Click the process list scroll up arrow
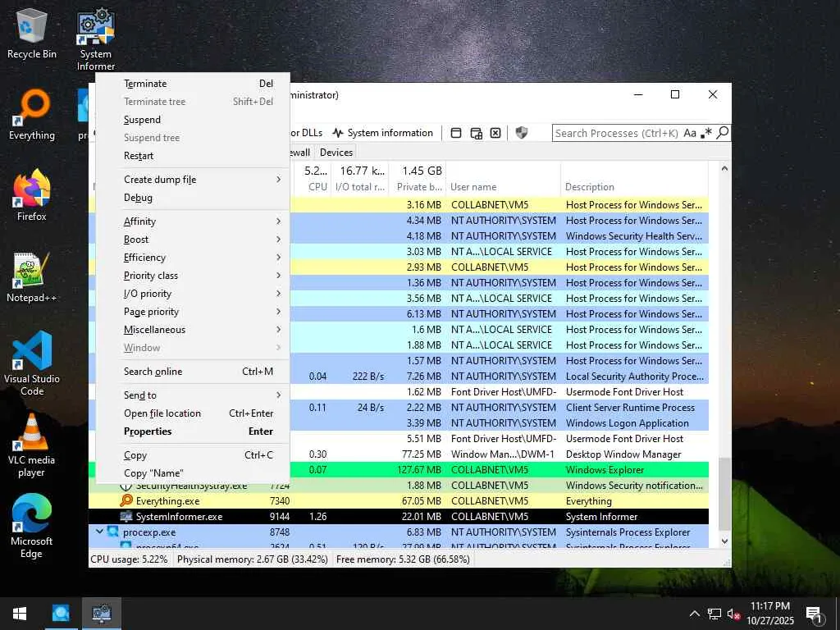The image size is (840, 630). tap(724, 168)
